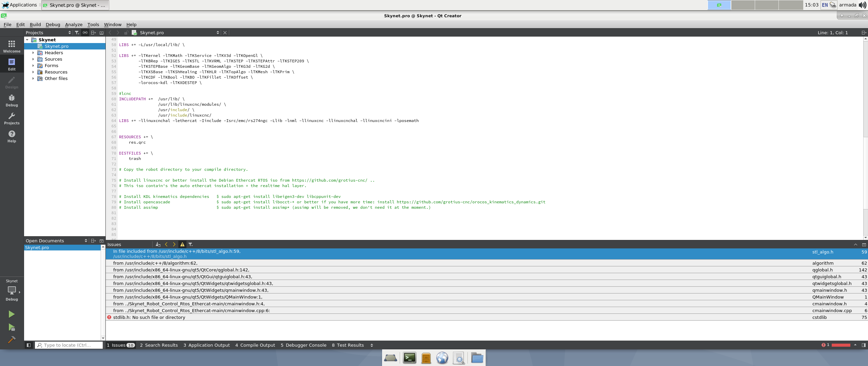The width and height of the screenshot is (868, 366).
Task: Switch to Search Results pane
Action: (x=159, y=345)
